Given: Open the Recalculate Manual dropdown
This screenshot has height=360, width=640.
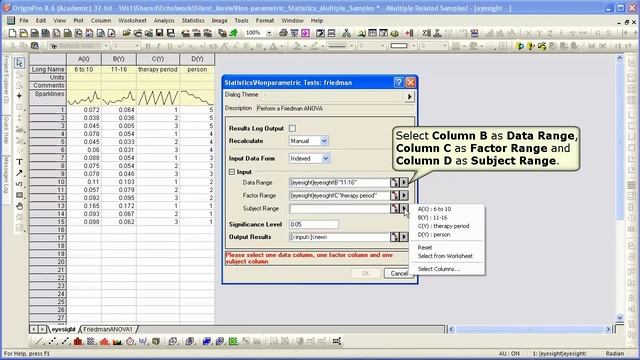Looking at the screenshot, I should [324, 141].
